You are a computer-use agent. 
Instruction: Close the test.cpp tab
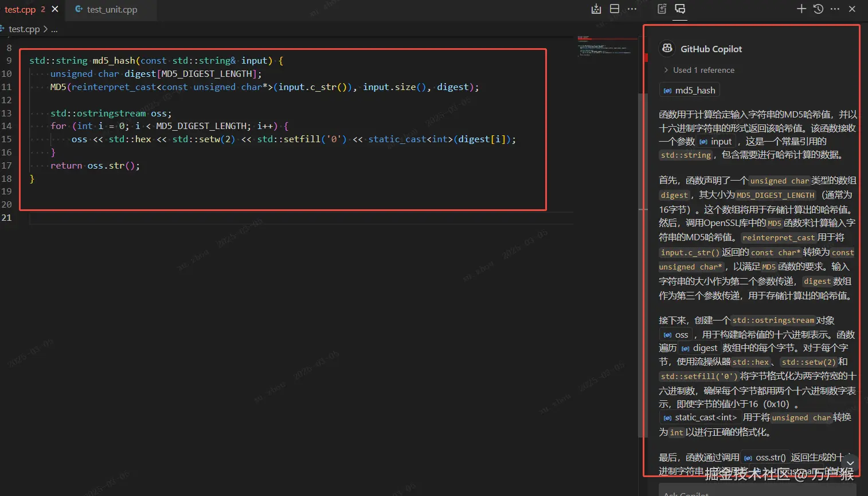click(x=55, y=9)
